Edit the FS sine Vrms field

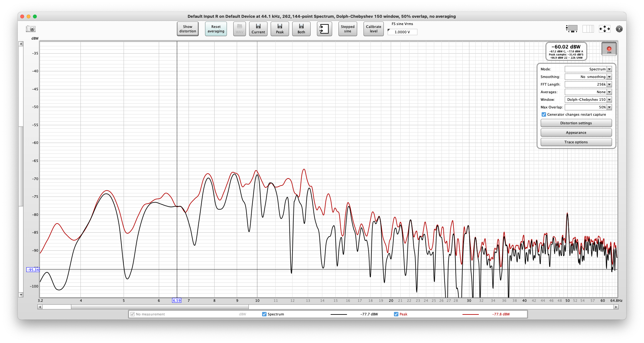click(402, 32)
